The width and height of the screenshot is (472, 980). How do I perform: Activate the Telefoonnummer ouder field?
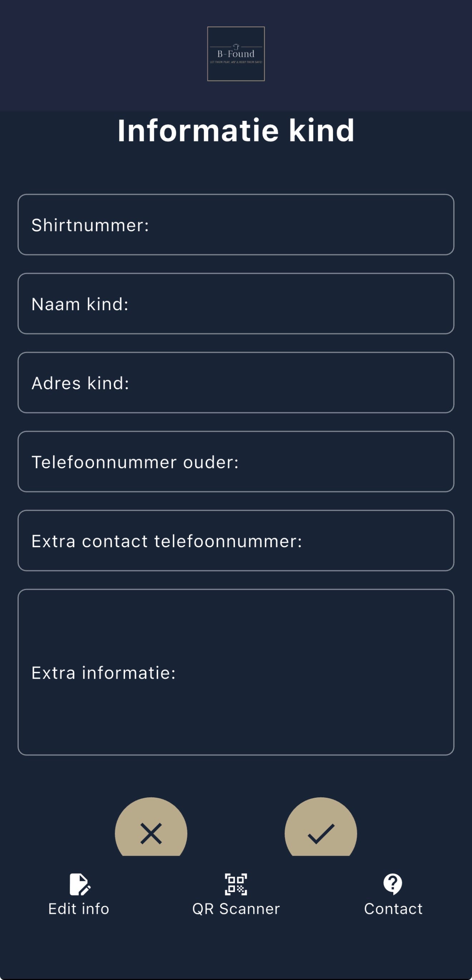(x=236, y=461)
